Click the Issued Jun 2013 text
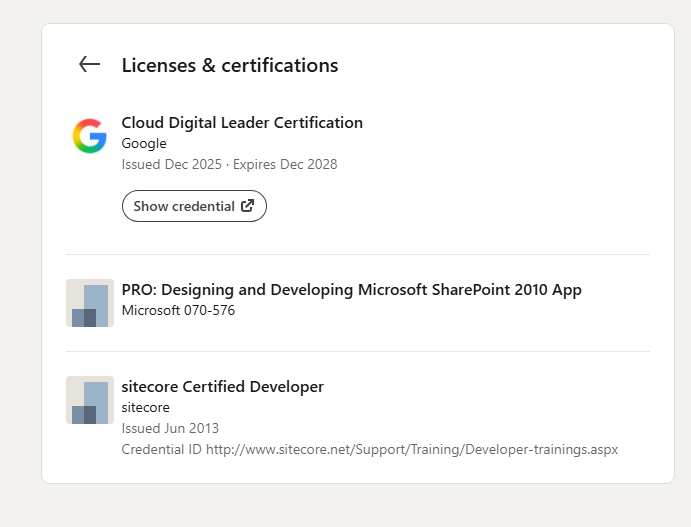Viewport: 691px width, 527px height. (x=170, y=428)
